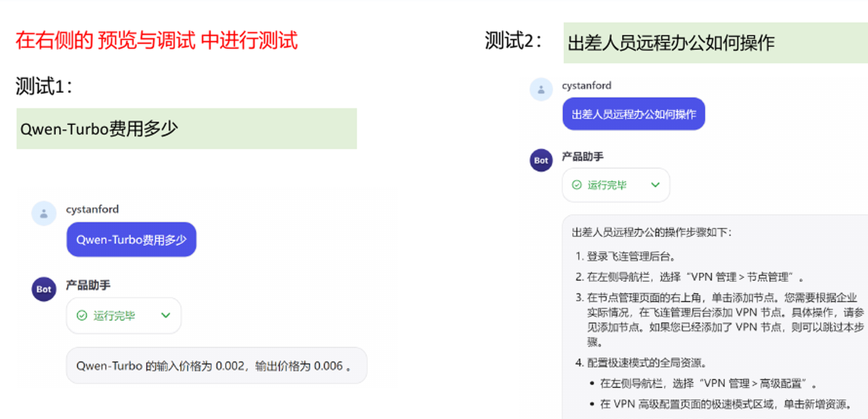Click step 1 登录飞连管理后台
Screen dimensions: 868x419
[626, 256]
